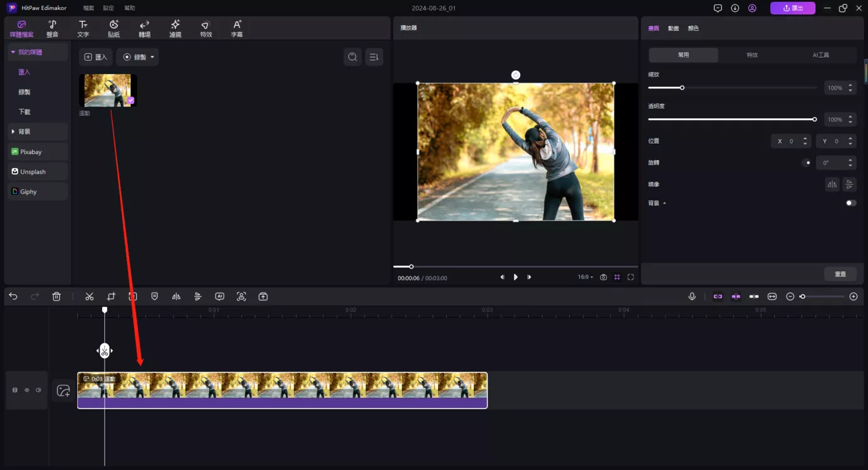Mirror the image vertically in properties panel
The width and height of the screenshot is (868, 470).
849,184
